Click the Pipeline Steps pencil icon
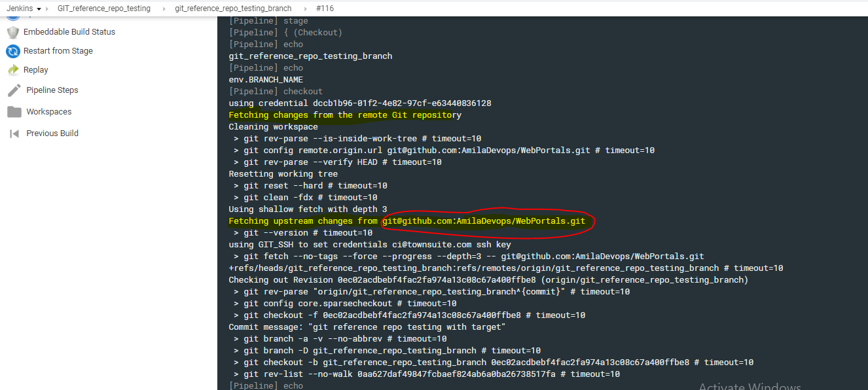 pyautogui.click(x=14, y=90)
